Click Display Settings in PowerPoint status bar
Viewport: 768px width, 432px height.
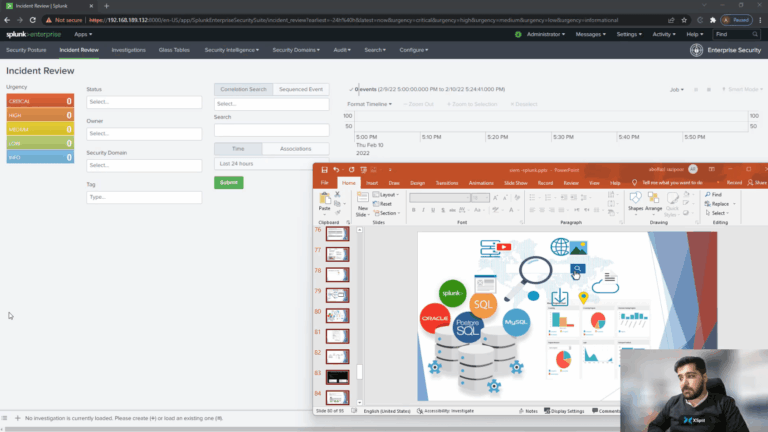564,411
